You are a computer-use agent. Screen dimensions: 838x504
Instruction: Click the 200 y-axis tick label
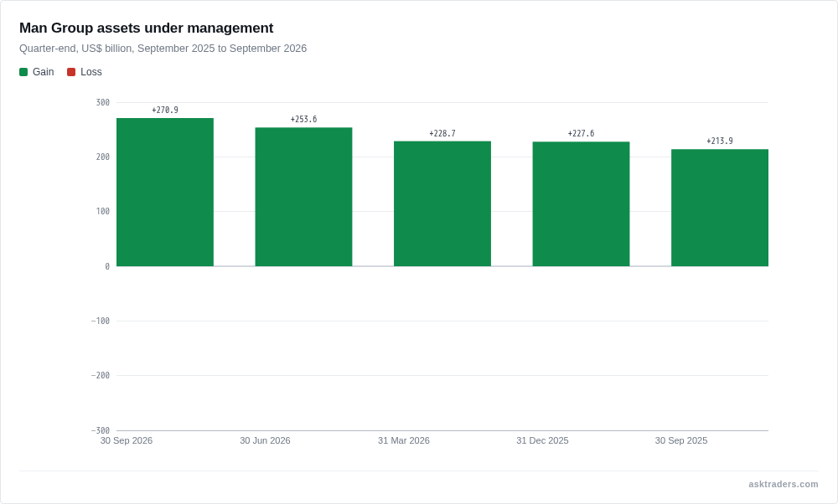point(102,157)
